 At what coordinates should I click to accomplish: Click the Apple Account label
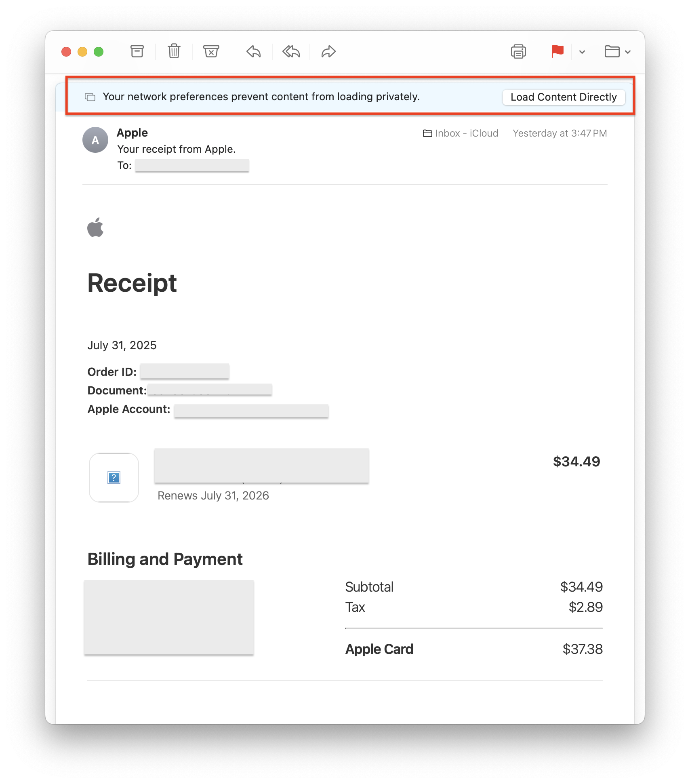129,409
